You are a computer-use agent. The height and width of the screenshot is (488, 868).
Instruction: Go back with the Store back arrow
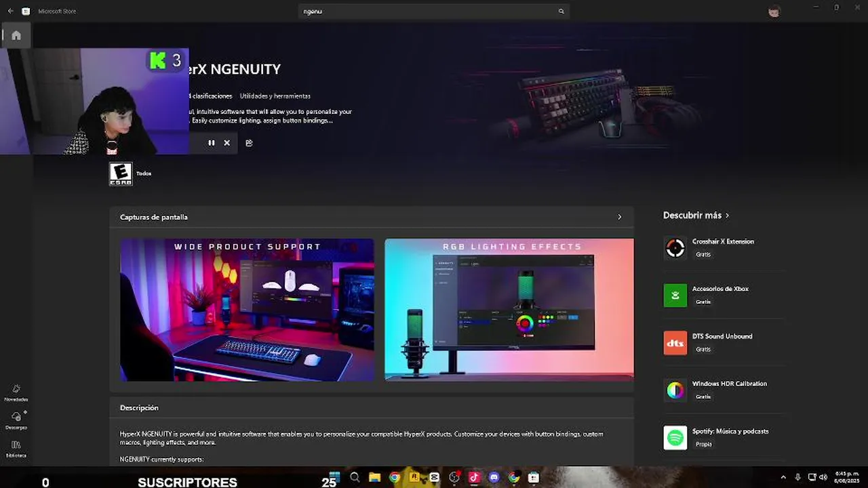pos(10,11)
